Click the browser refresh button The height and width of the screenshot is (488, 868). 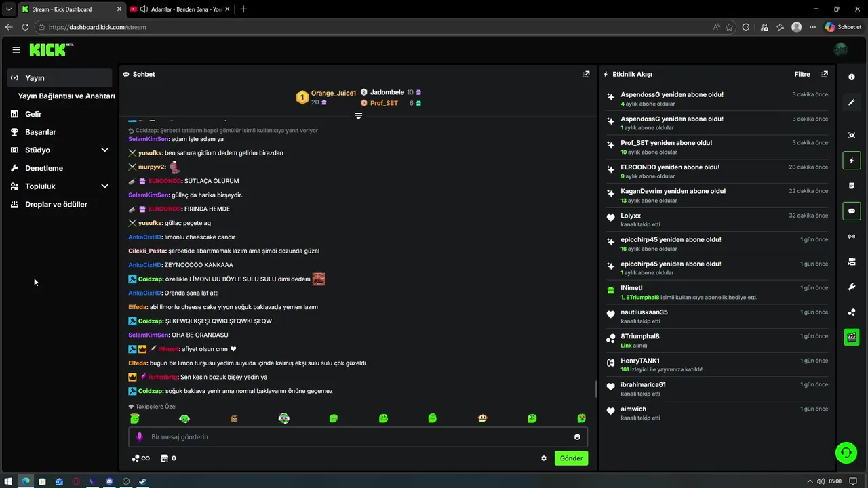pos(25,27)
